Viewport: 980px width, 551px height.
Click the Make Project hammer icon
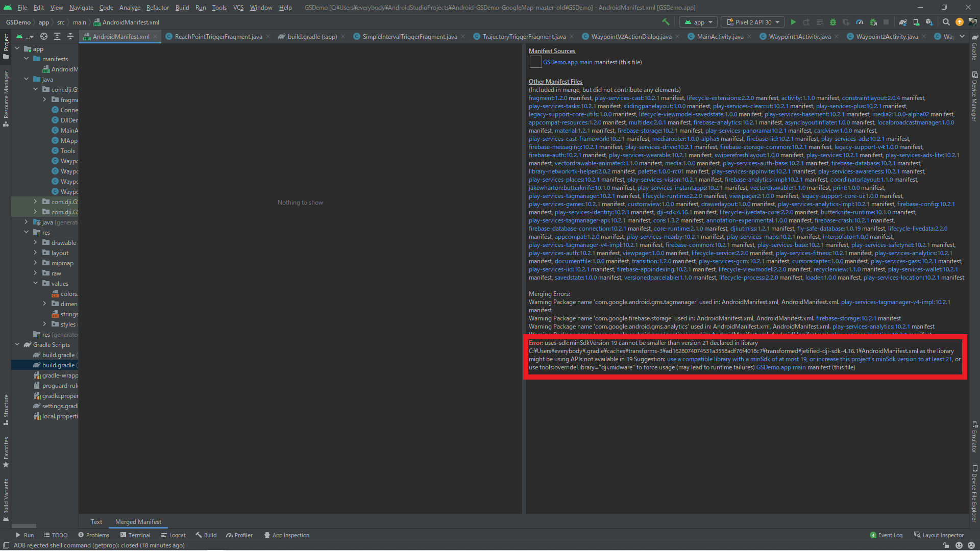click(x=666, y=22)
